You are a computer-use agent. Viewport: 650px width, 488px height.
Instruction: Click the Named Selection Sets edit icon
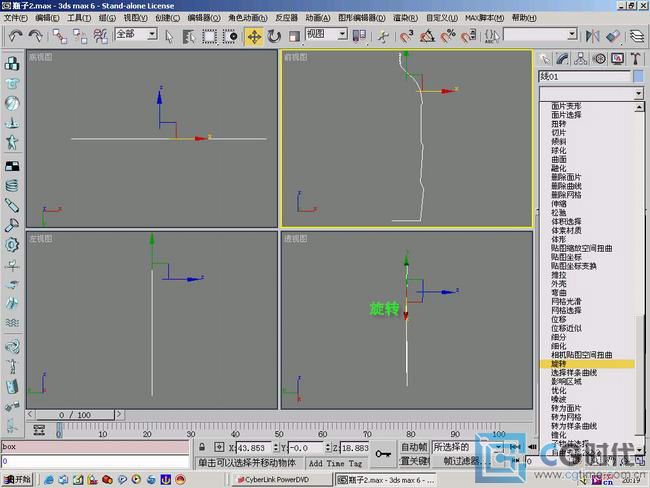tap(492, 36)
